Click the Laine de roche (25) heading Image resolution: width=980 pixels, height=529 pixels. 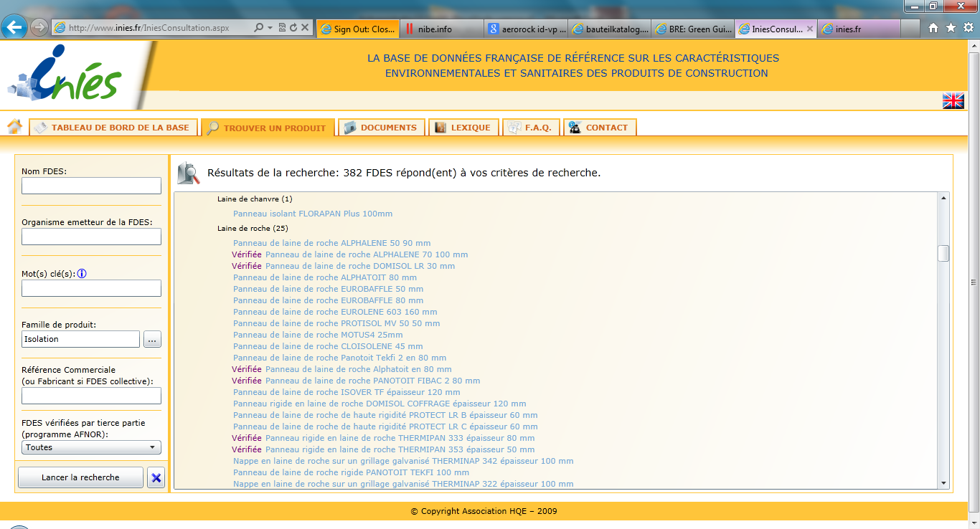[253, 228]
